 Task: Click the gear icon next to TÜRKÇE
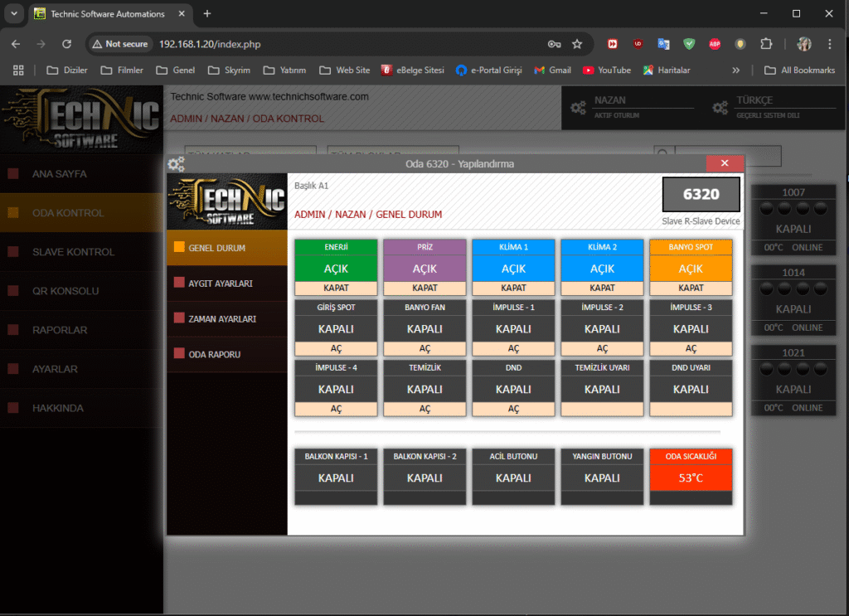pos(720,108)
